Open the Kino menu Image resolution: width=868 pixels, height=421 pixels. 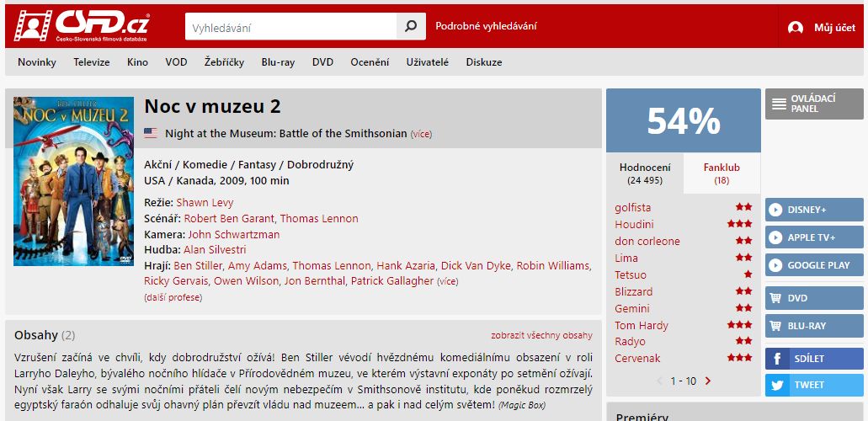pos(138,62)
